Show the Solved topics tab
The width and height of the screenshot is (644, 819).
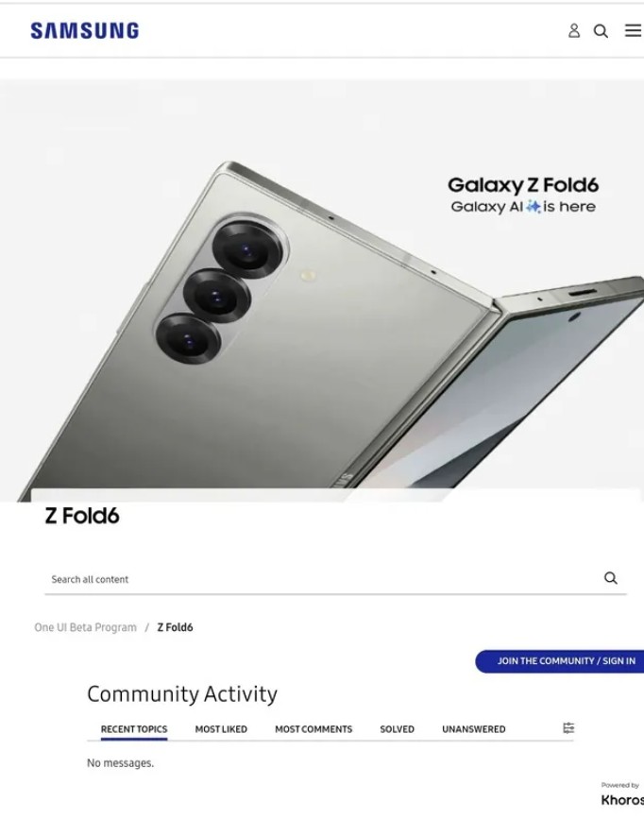[x=397, y=729]
